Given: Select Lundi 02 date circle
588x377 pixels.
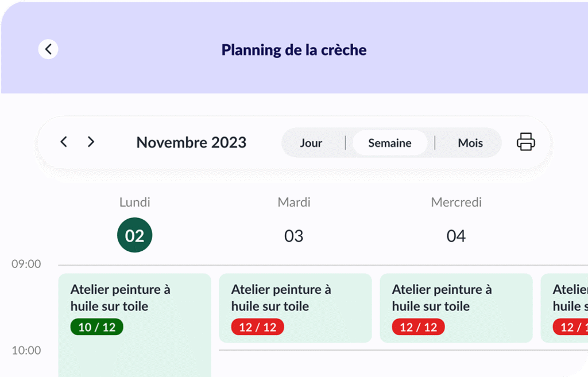Looking at the screenshot, I should [x=134, y=235].
